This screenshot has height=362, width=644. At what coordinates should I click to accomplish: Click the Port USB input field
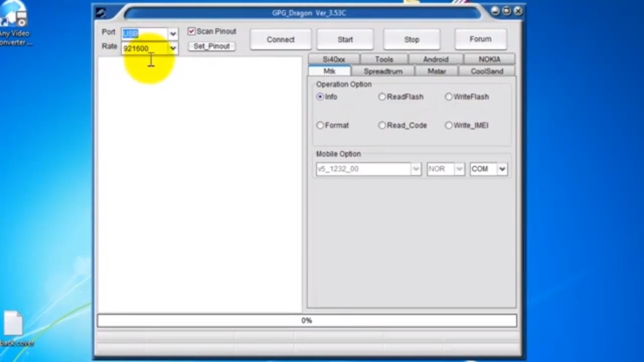pos(145,34)
